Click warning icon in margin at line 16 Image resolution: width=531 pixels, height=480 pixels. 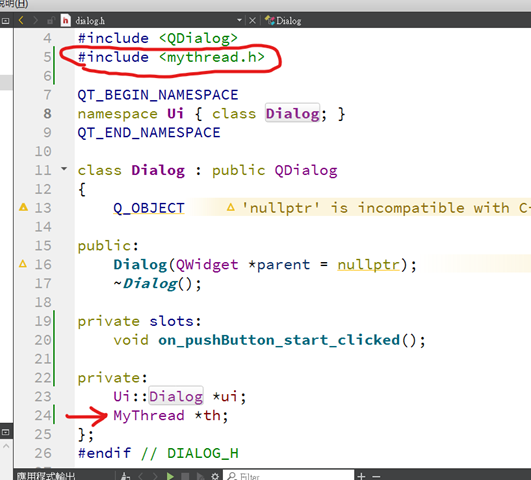[x=23, y=264]
